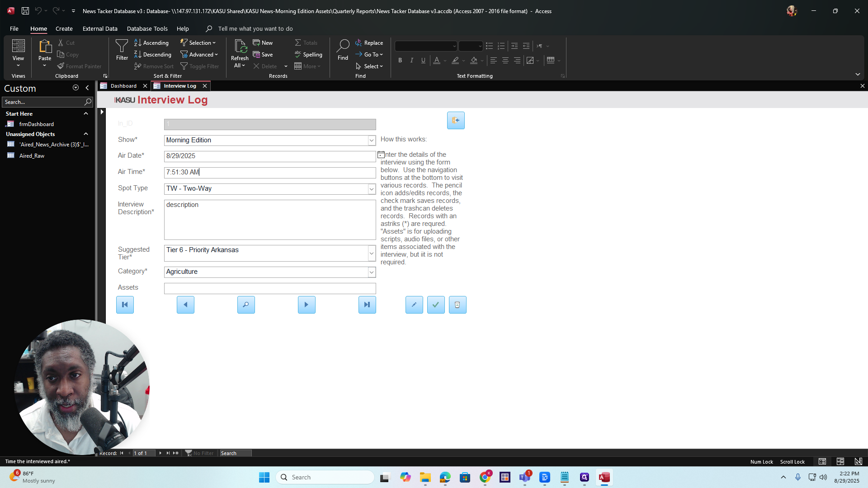Viewport: 868px width, 488px height.
Task: Open background fill color picker
Action: click(482, 60)
